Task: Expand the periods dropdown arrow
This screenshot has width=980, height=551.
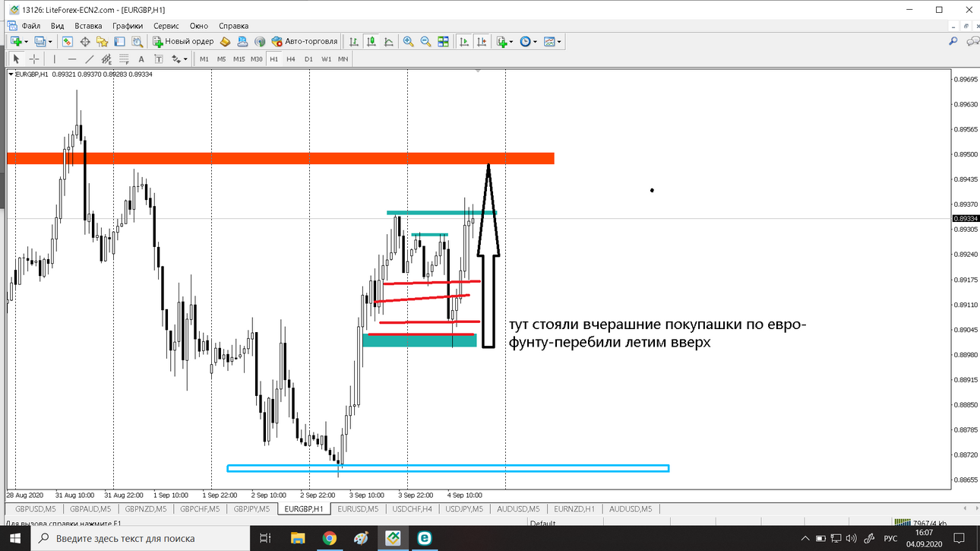Action: pyautogui.click(x=535, y=42)
